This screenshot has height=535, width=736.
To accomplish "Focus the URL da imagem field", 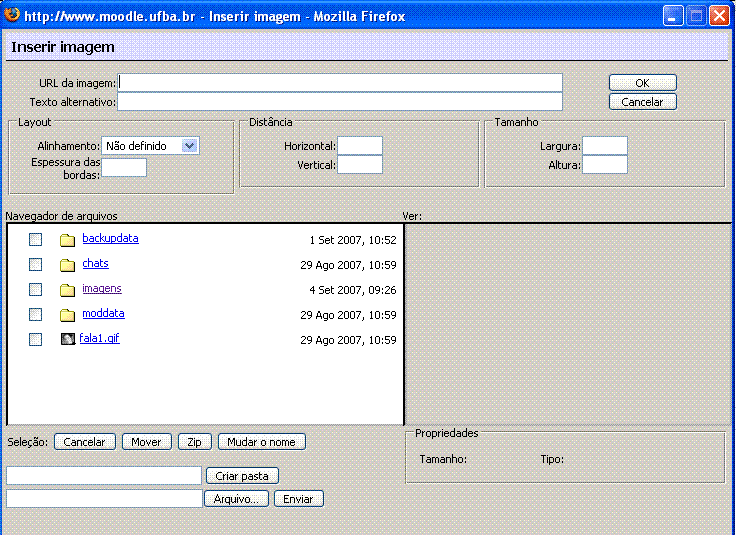I will 340,83.
